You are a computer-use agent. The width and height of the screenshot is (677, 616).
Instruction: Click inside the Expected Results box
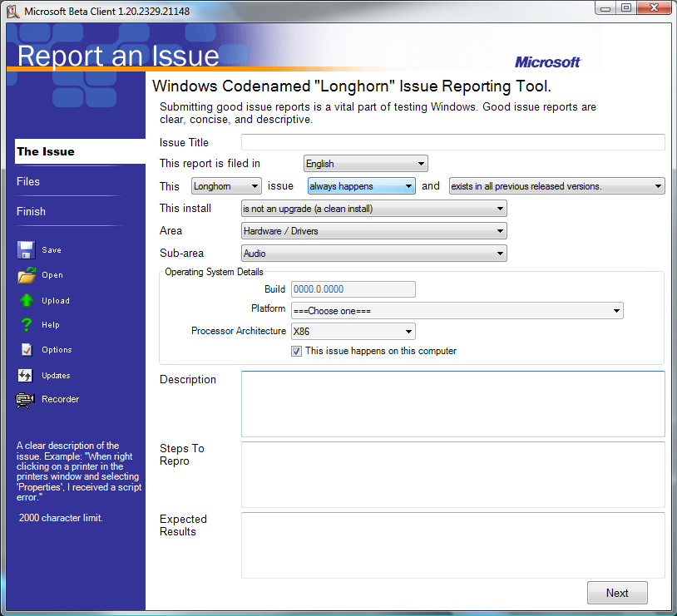click(453, 545)
